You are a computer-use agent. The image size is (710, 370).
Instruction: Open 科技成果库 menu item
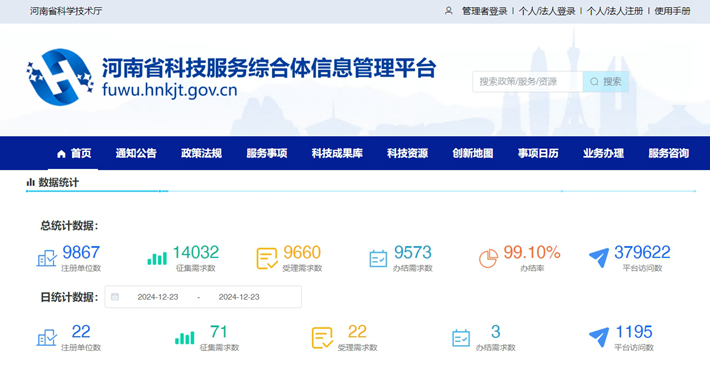click(x=337, y=154)
